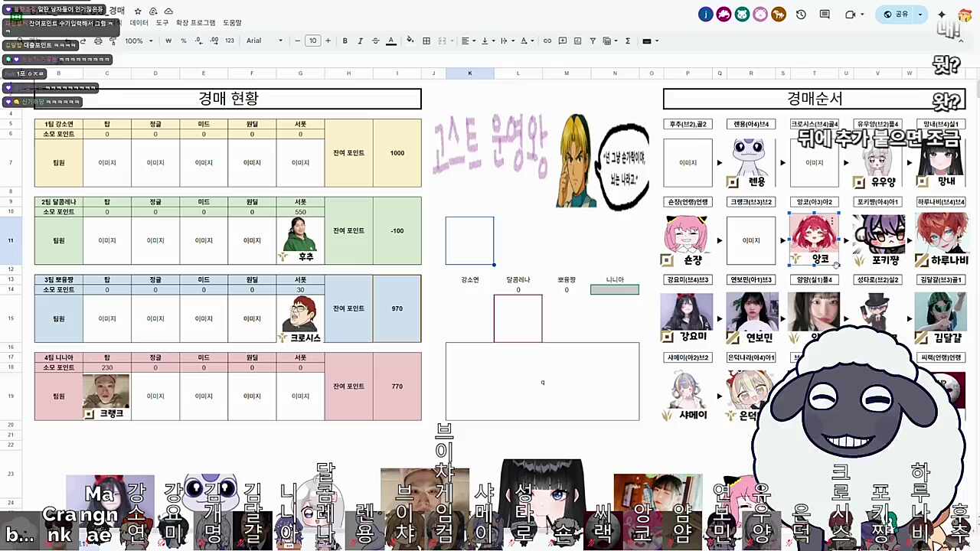Insert a link with the link icon
The image size is (980, 551).
point(547,41)
